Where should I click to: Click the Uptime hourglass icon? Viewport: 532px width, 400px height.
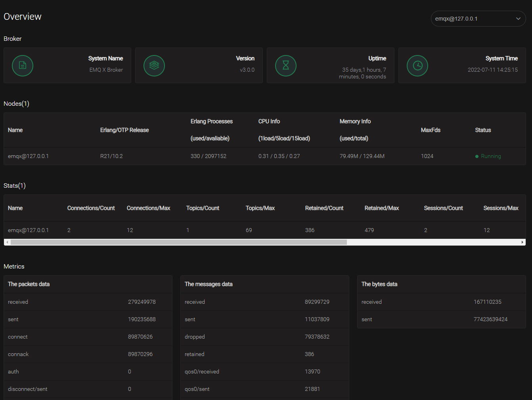(x=286, y=66)
